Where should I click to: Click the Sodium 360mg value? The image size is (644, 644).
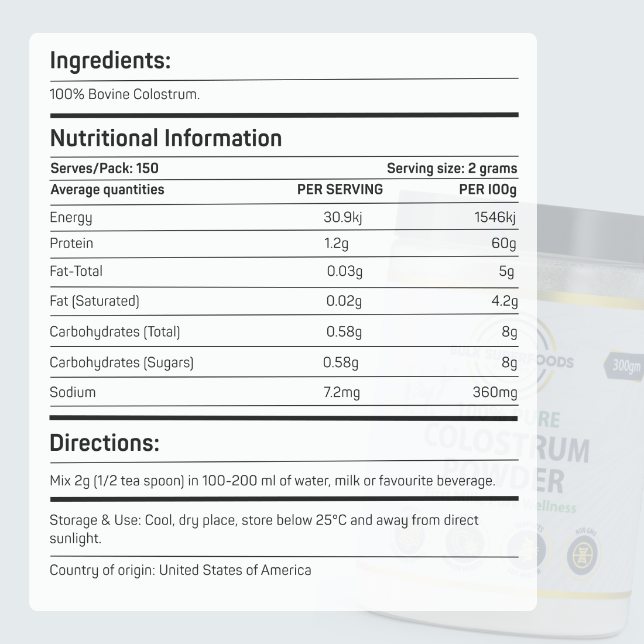point(495,392)
